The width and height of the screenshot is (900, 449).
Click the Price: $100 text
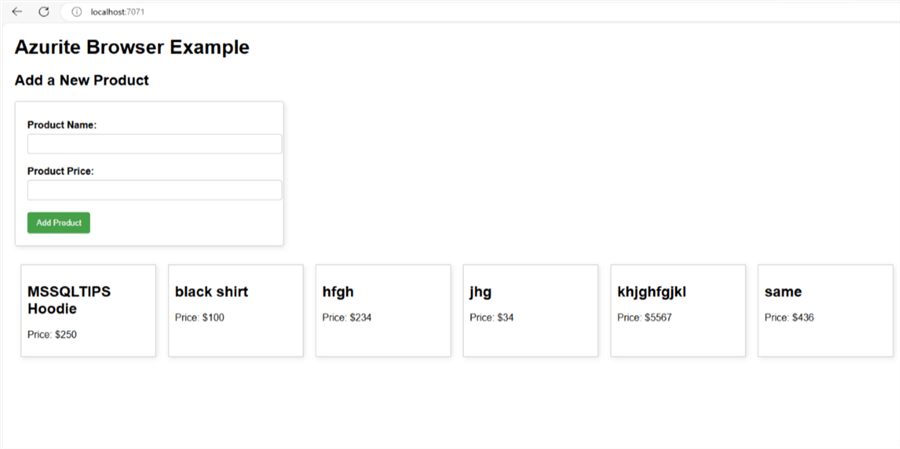tap(200, 318)
